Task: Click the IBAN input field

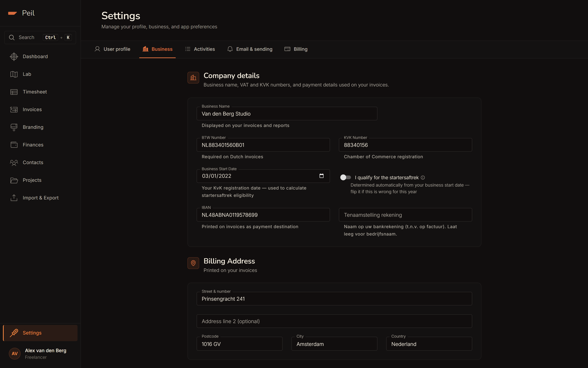Action: [263, 215]
